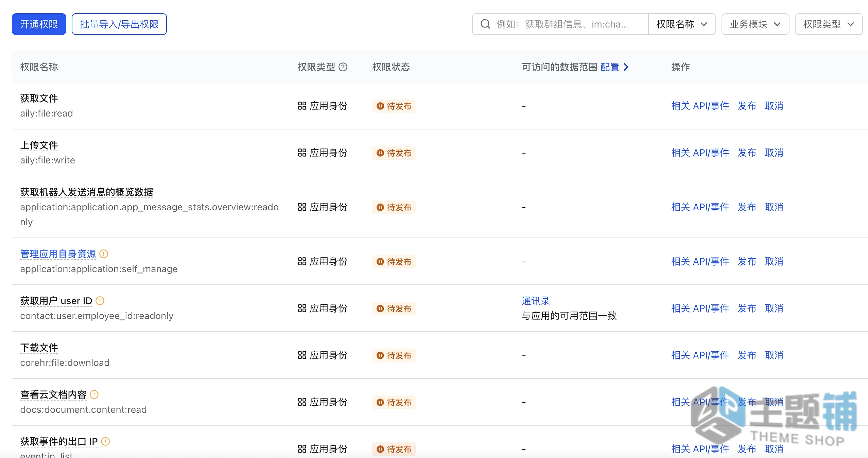Screen dimensions: 868x458
Task: Open the 管理应用自身资源 permission link
Action: pos(58,254)
